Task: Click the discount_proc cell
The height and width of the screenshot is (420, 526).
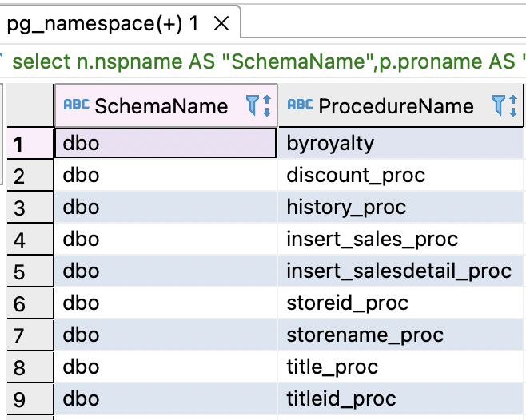Action: (400, 176)
